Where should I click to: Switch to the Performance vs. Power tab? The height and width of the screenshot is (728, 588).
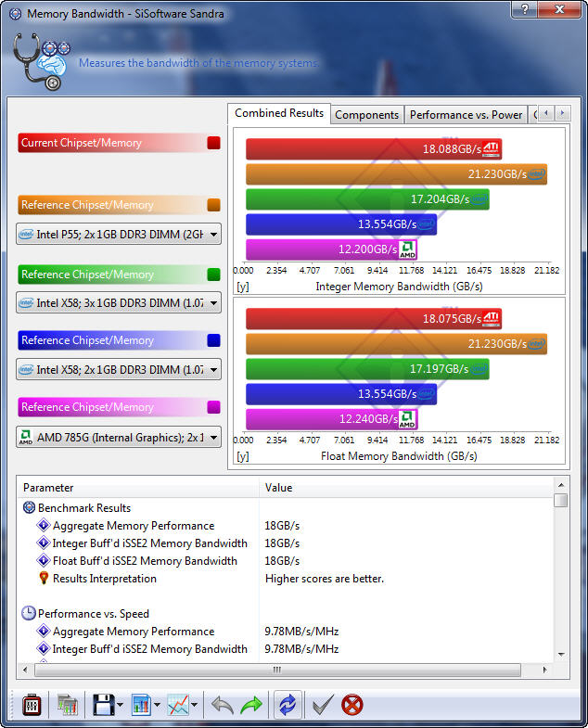(x=466, y=115)
